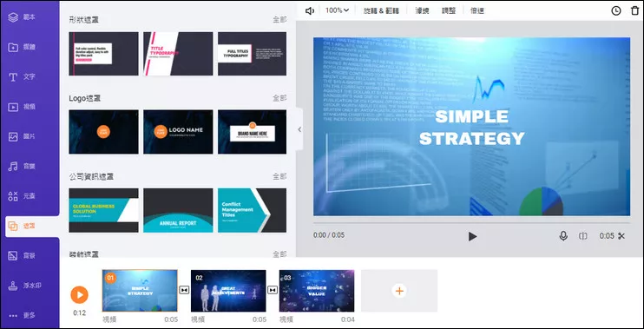The height and width of the screenshot is (329, 644).
Task: Mute the clip with the speaker icon
Action: point(309,10)
